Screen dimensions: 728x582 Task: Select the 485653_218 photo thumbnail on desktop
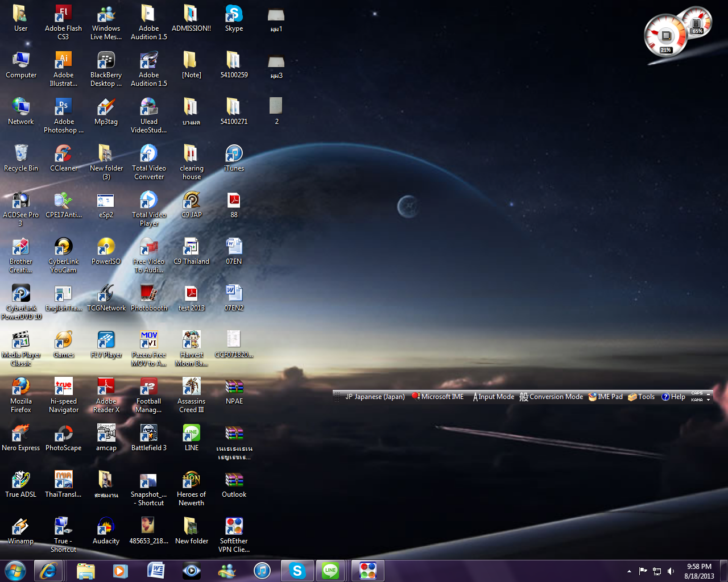pyautogui.click(x=148, y=531)
